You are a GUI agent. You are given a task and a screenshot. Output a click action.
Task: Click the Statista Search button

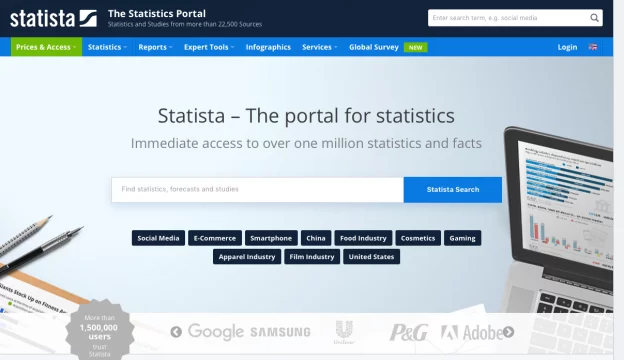click(x=453, y=190)
